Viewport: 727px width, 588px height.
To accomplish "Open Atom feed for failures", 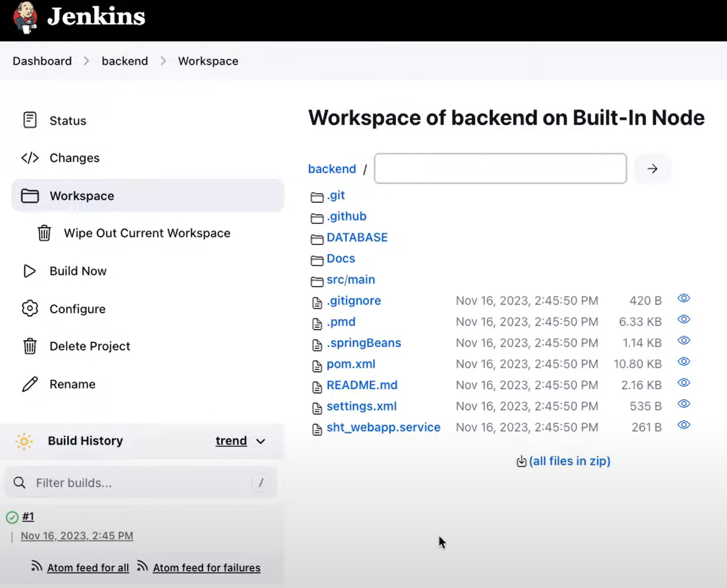I will (x=207, y=568).
